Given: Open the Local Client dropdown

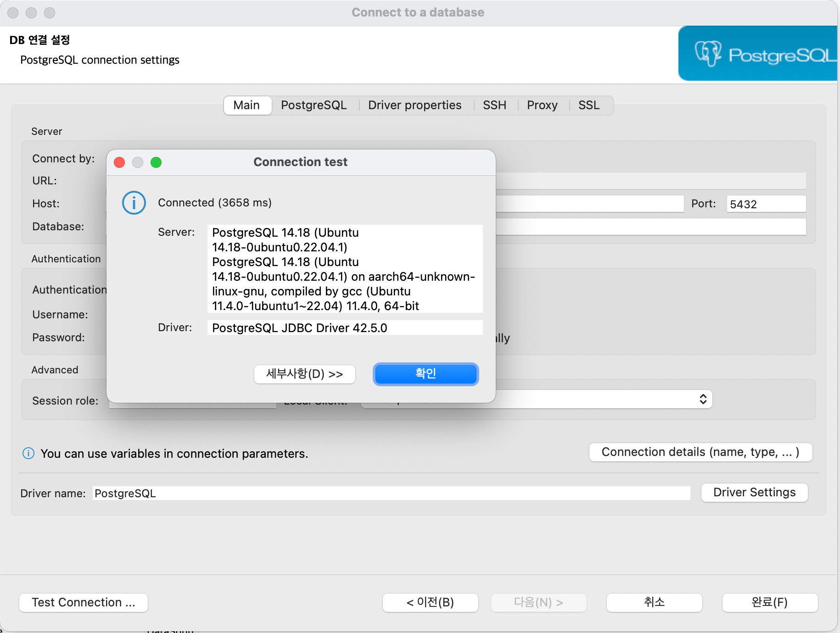Looking at the screenshot, I should (x=603, y=399).
